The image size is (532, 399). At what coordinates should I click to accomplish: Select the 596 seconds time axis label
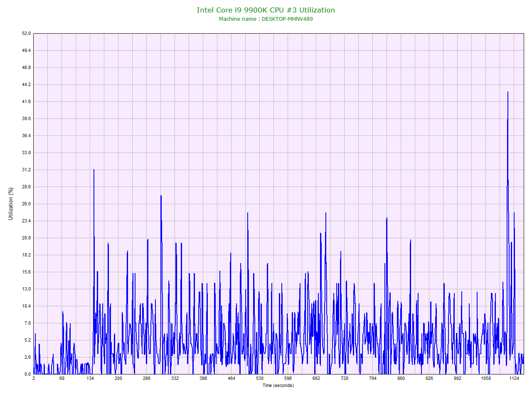(x=288, y=378)
